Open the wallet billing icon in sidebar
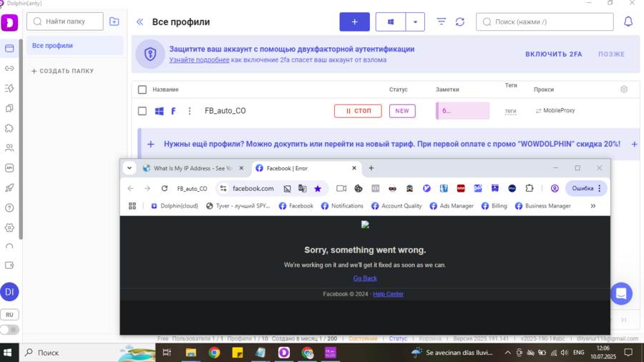Screen dimensions: 644x362 pos(9,265)
